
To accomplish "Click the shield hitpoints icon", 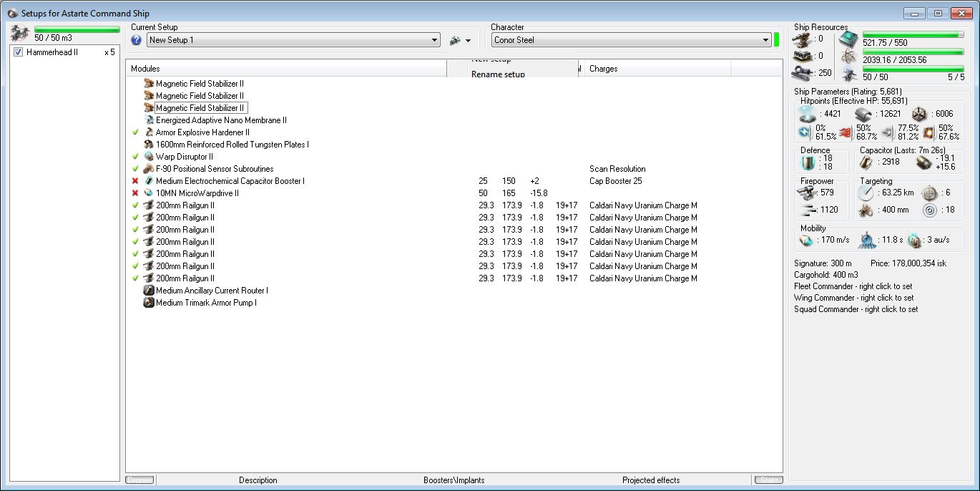I will click(808, 114).
